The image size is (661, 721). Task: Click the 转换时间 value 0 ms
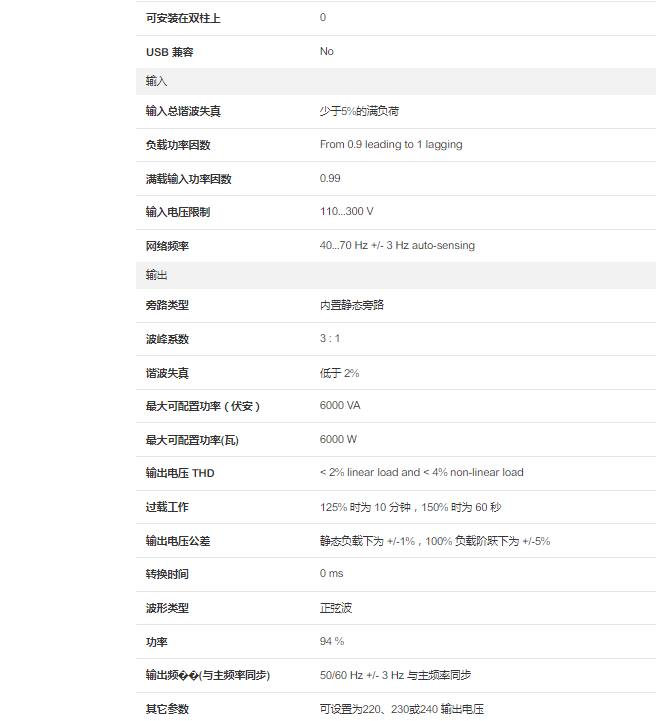coord(331,573)
